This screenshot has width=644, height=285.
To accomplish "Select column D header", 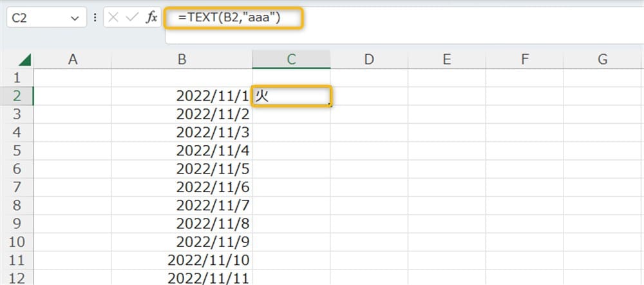I will click(369, 59).
